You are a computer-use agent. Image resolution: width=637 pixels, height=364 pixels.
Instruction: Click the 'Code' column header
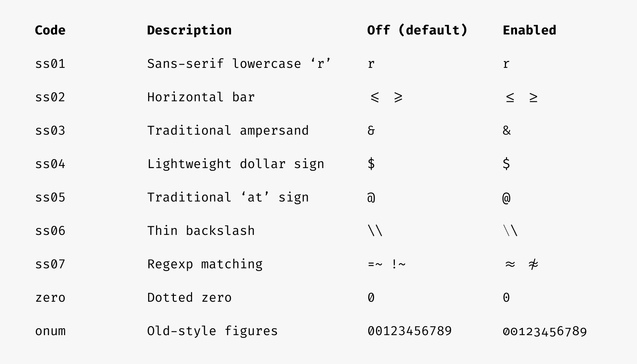click(50, 30)
